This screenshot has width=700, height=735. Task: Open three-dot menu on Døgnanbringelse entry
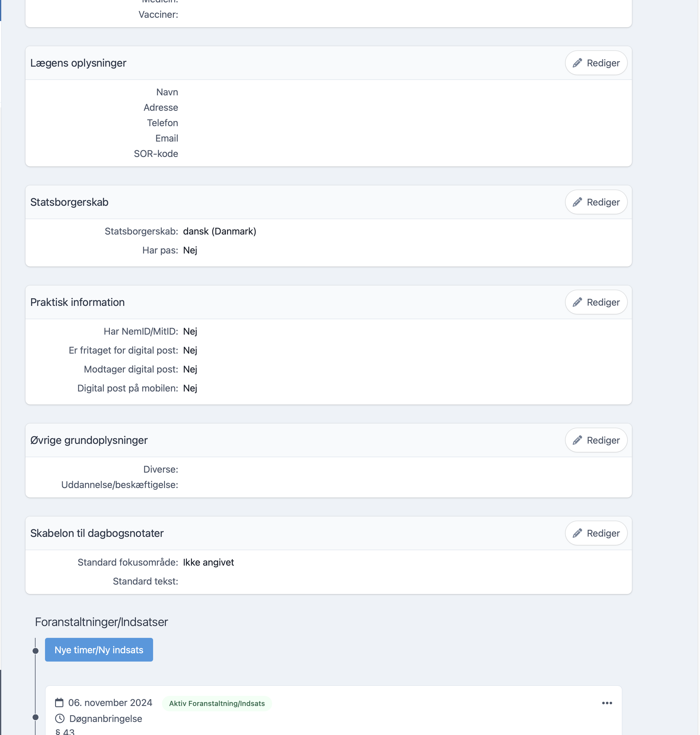607,703
